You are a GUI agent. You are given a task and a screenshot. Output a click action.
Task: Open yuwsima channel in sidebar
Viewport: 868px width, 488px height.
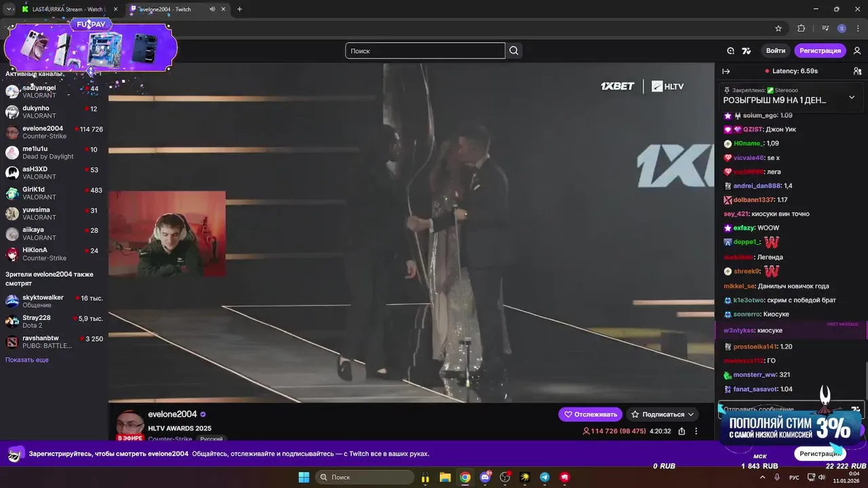pyautogui.click(x=53, y=213)
